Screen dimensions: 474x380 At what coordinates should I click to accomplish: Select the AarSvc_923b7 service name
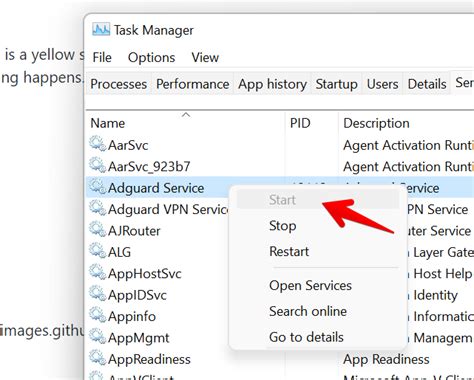[149, 167]
